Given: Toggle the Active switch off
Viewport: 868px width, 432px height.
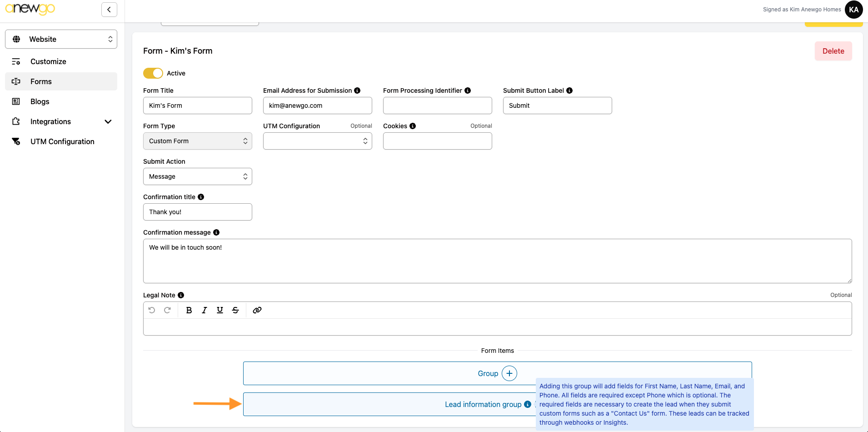Looking at the screenshot, I should (153, 73).
